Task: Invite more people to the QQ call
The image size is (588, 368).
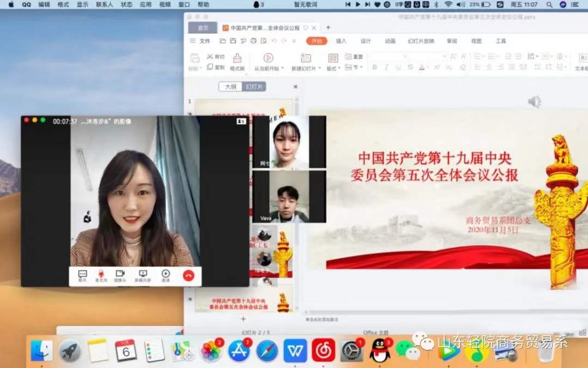Action: pyautogui.click(x=166, y=276)
